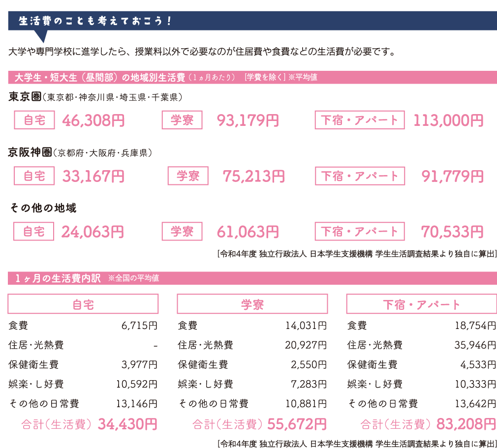Open the 自宅 column header in 生活費内訳
This screenshot has height=448, width=497.
pyautogui.click(x=83, y=304)
